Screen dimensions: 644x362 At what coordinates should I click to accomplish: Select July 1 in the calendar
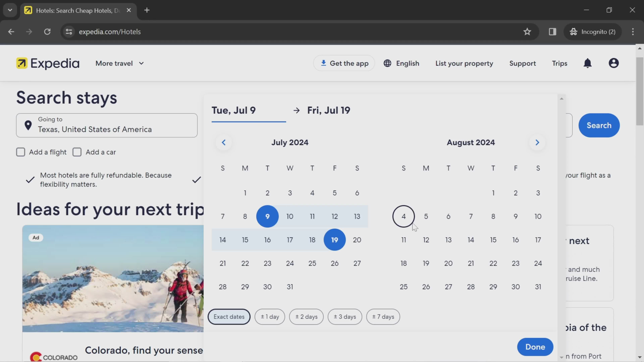[245, 193]
